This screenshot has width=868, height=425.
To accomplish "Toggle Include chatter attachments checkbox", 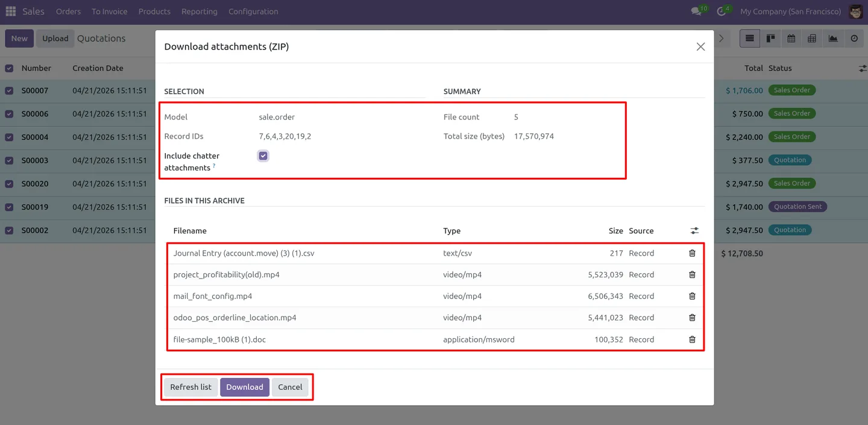I will point(263,156).
